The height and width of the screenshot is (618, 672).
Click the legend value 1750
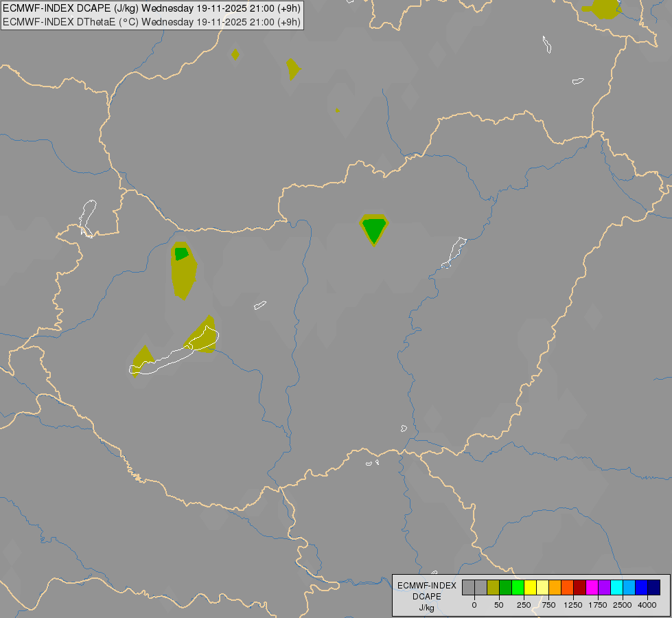click(x=598, y=605)
